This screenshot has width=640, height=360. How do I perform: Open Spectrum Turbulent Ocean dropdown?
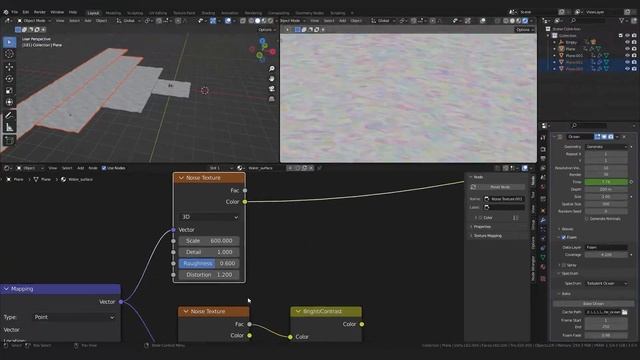coord(606,283)
